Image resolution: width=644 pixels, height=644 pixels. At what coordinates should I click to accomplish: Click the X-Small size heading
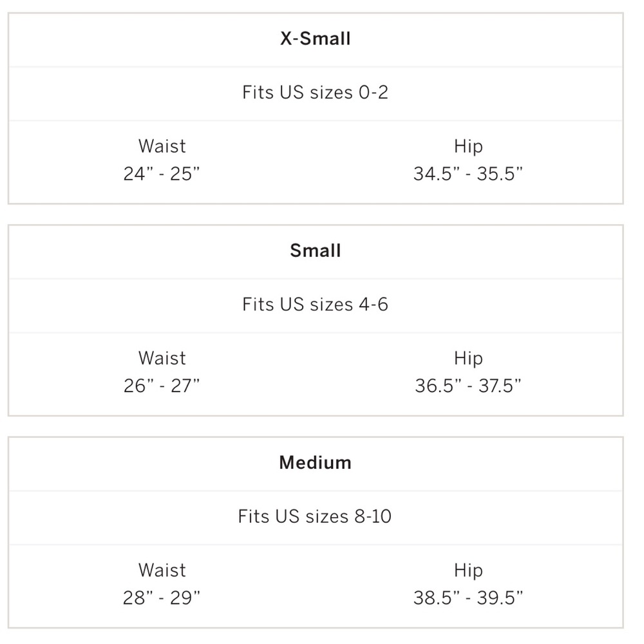coord(316,39)
